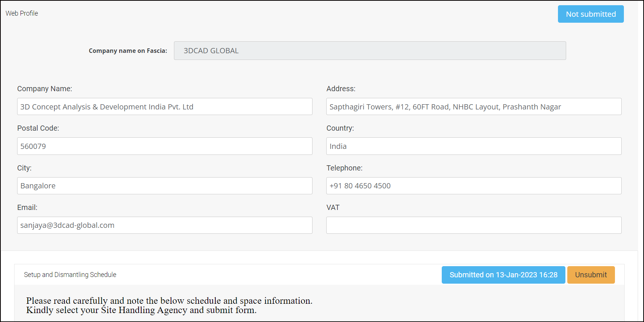Click the Email address input field
The width and height of the screenshot is (644, 322).
(x=164, y=225)
